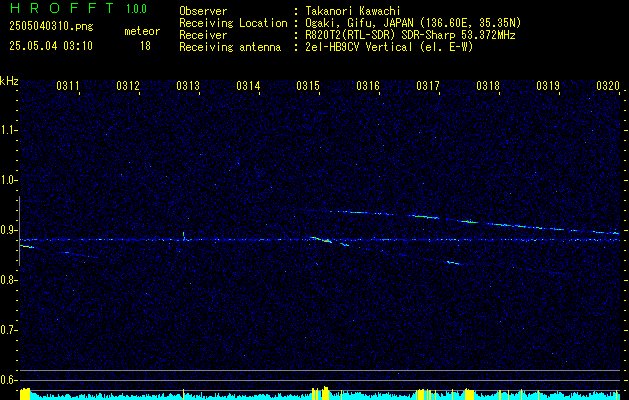Viewport: 629px width, 400px height.
Task: Click frequency label 0.8
Action: [x=8, y=280]
